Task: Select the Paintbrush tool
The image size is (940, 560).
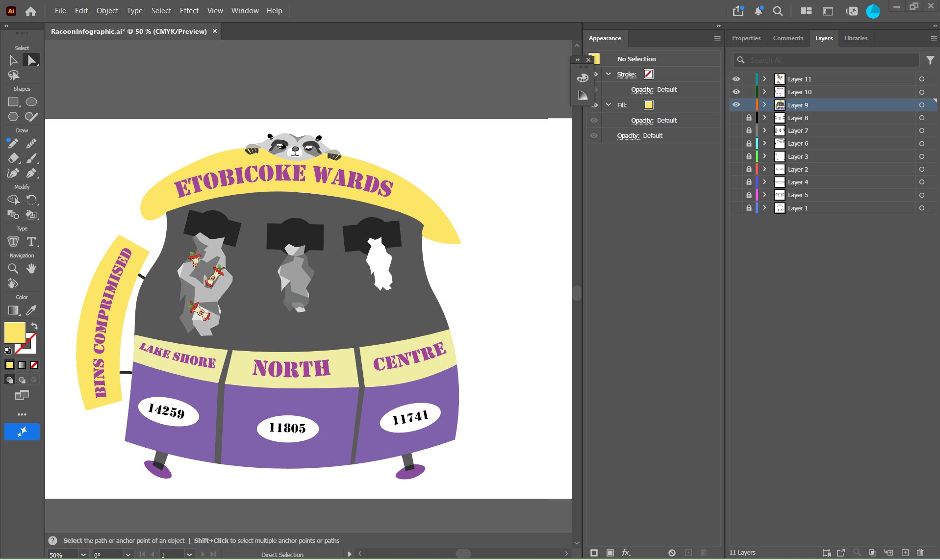Action: 31,158
